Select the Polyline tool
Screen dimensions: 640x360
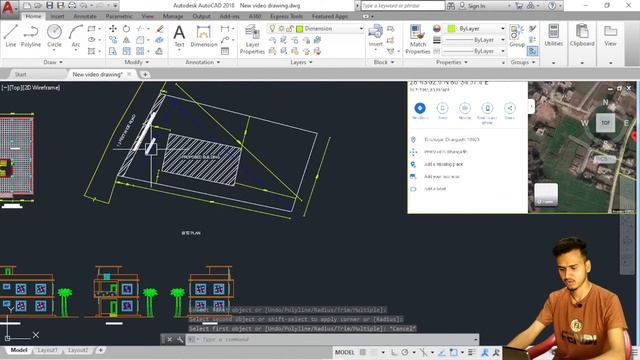click(x=31, y=36)
